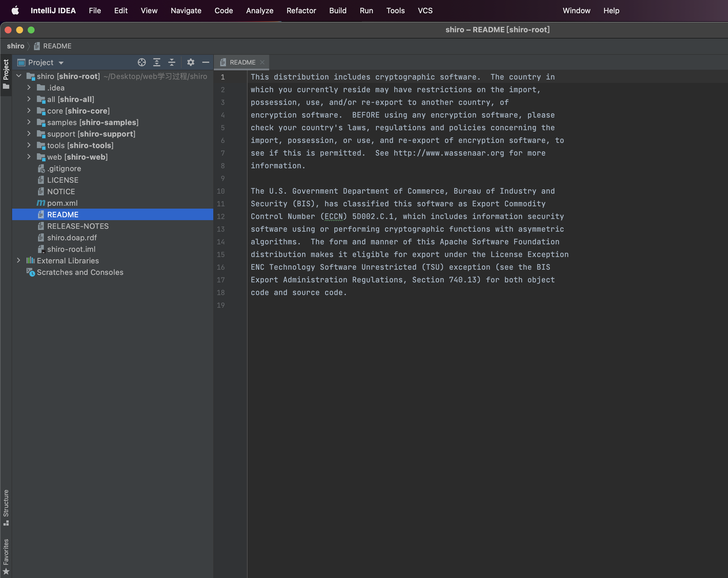Collapse the shiro [shiro-root] project node
728x578 pixels.
19,76
